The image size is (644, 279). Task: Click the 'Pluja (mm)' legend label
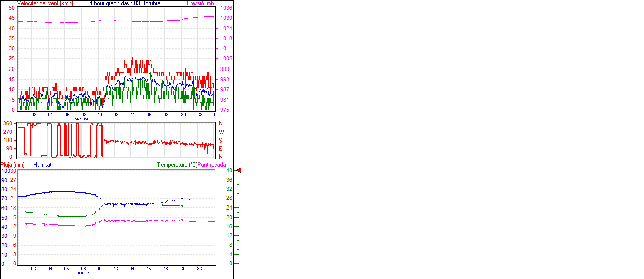point(13,165)
